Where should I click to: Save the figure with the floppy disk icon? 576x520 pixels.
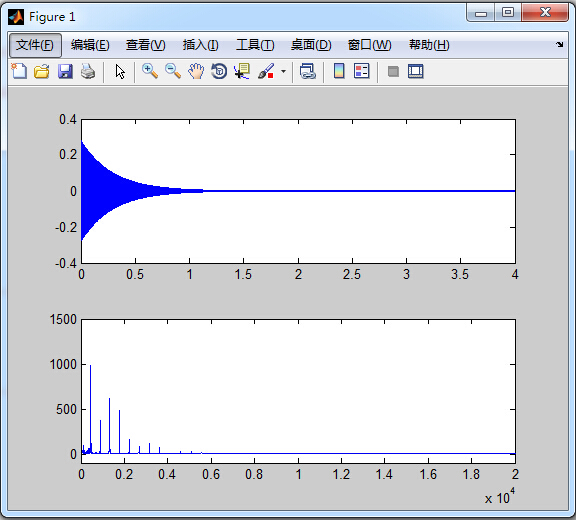(x=65, y=71)
